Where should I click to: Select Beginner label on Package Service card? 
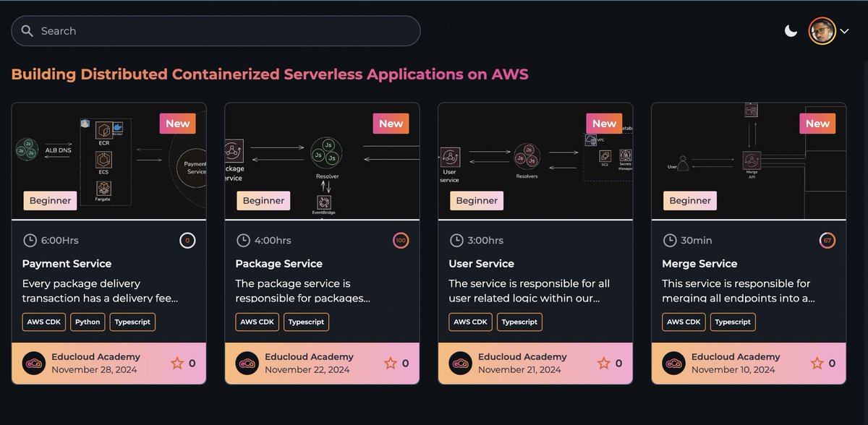click(263, 201)
